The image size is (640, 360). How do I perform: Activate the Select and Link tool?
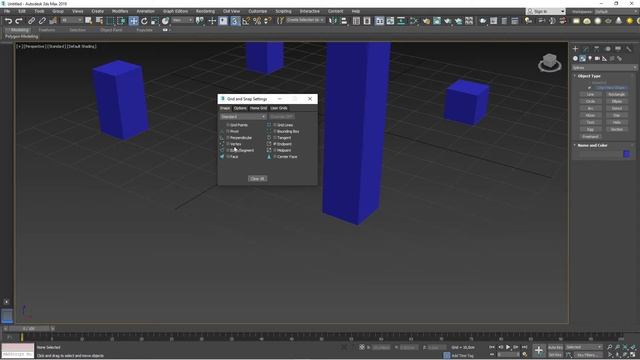click(x=31, y=21)
